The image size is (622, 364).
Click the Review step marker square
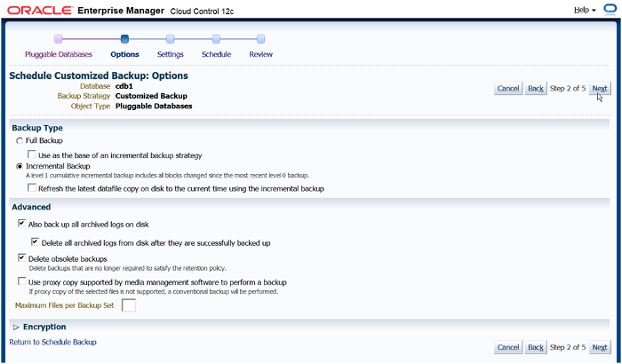pyautogui.click(x=261, y=39)
